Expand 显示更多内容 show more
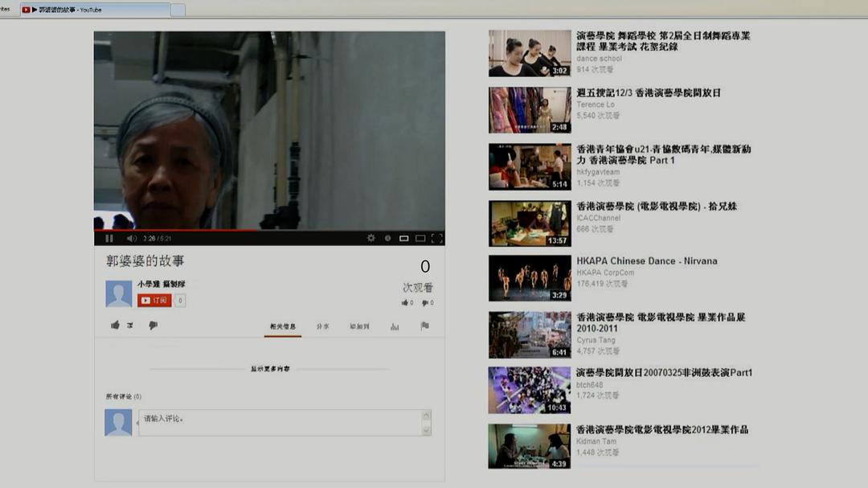Viewport: 868px width, 488px height. 270,368
